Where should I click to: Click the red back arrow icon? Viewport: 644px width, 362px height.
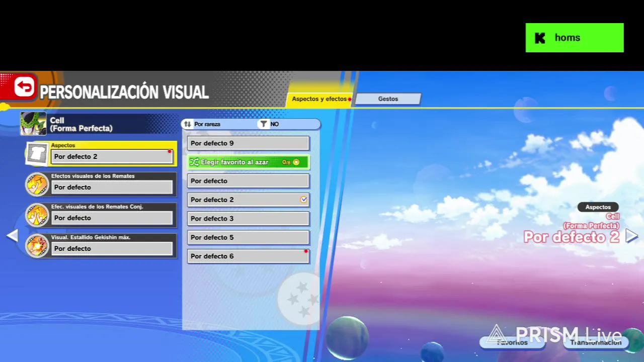(x=24, y=87)
